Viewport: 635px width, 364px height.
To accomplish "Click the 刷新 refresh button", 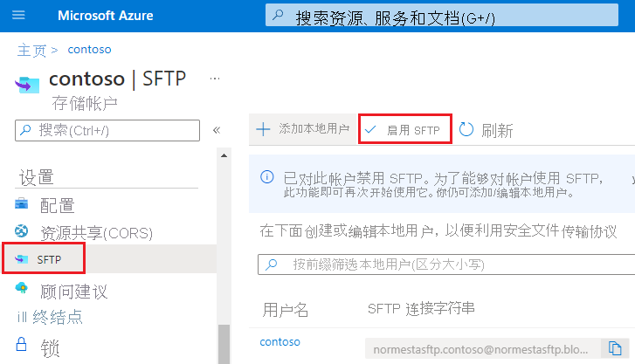I will click(486, 130).
